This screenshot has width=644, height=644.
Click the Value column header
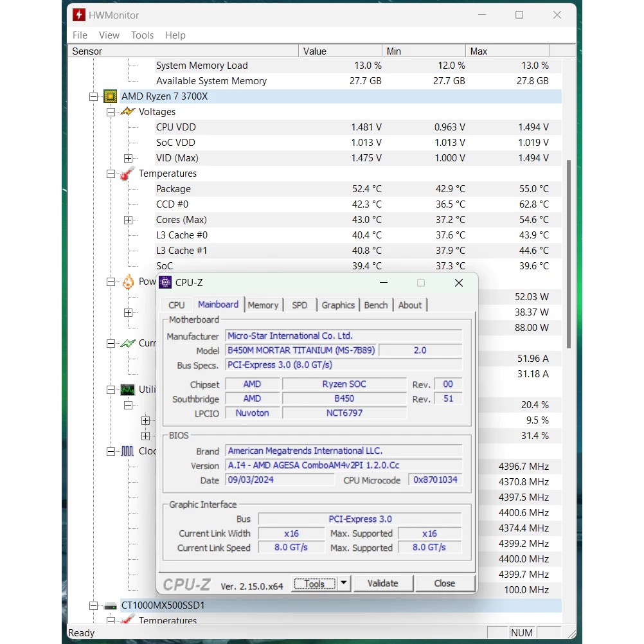click(314, 51)
